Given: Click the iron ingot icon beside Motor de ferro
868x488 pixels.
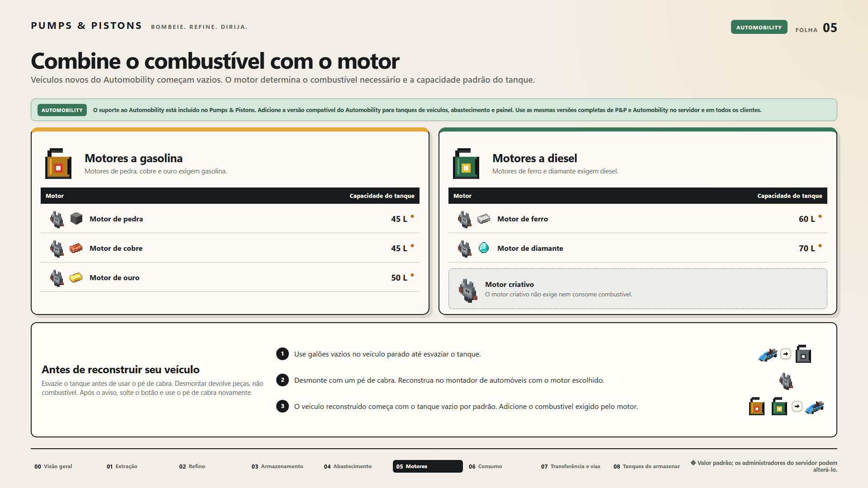Looking at the screenshot, I should tap(484, 219).
